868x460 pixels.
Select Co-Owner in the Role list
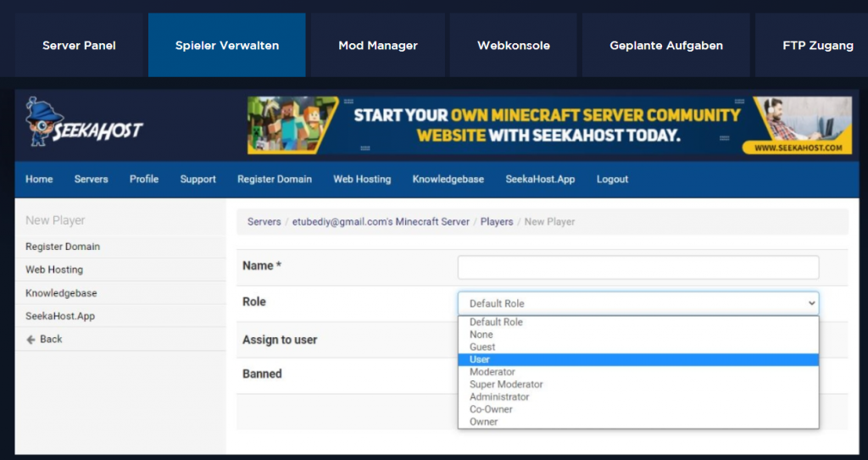pos(638,409)
